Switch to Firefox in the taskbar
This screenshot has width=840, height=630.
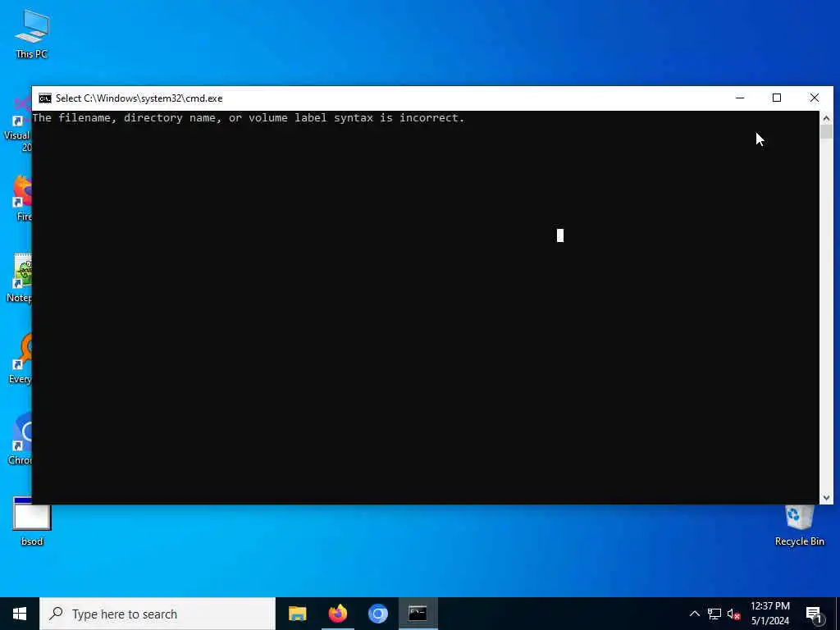337,614
